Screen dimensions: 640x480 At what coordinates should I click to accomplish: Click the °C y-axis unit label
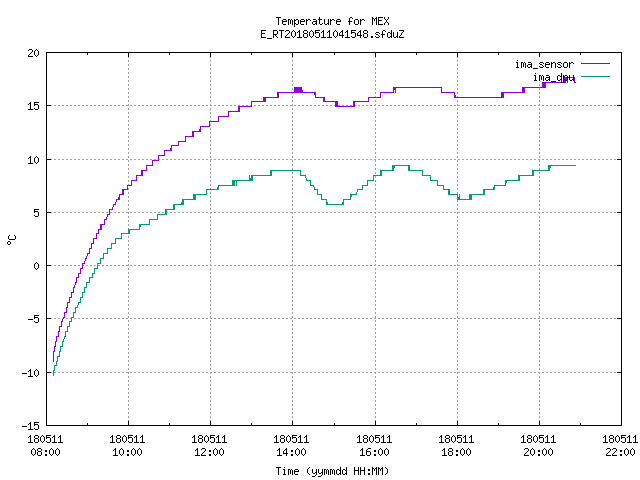click(12, 240)
